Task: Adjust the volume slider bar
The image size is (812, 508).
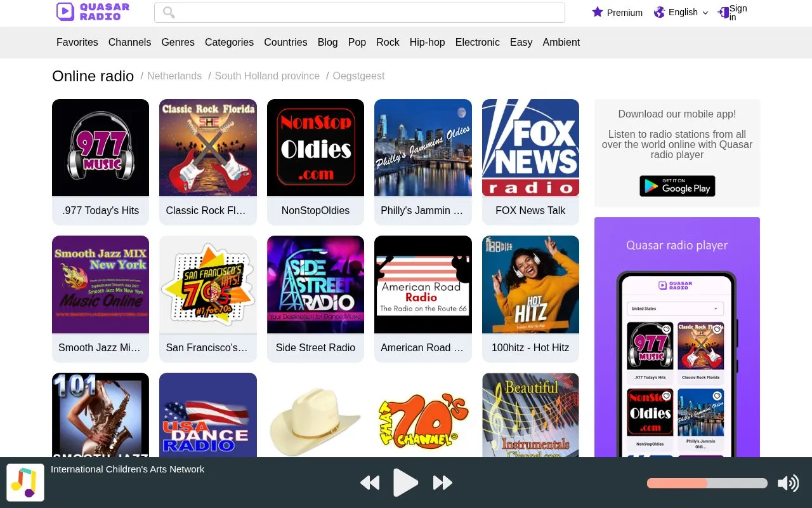Action: coord(707,483)
